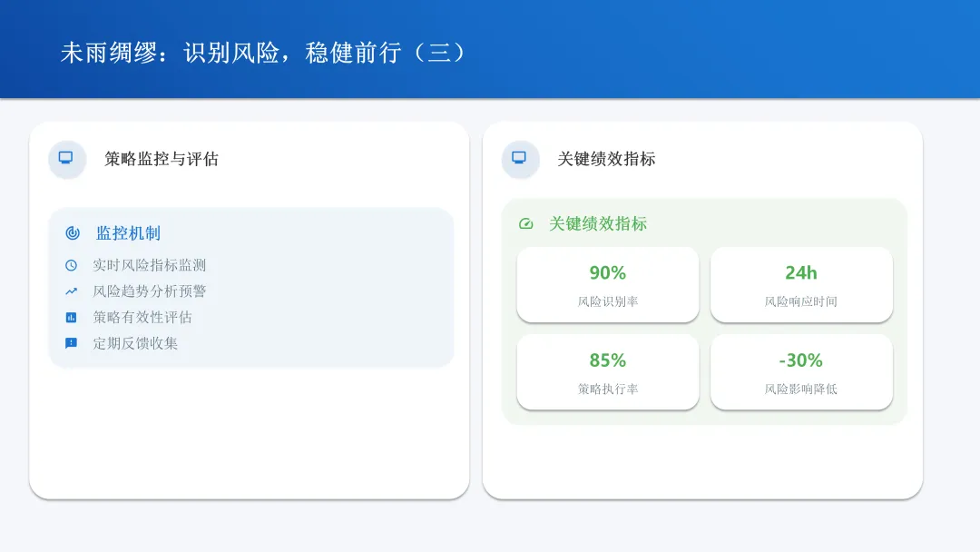Screen dimensions: 980x552
Task: Select the 风险趋势分析预警 list item text
Action: pyautogui.click(x=150, y=291)
